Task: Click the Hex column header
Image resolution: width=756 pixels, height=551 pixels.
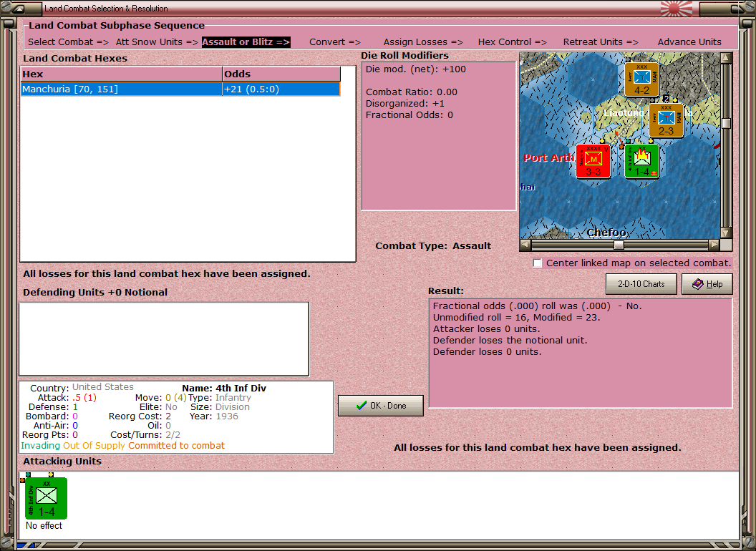Action: coord(121,74)
